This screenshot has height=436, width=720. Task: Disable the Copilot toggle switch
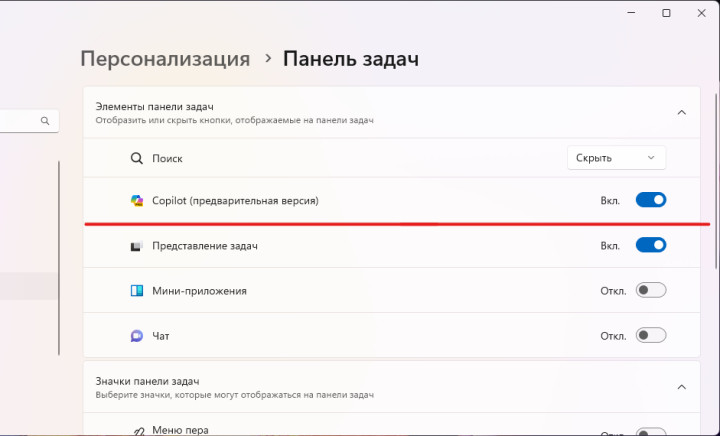point(650,200)
